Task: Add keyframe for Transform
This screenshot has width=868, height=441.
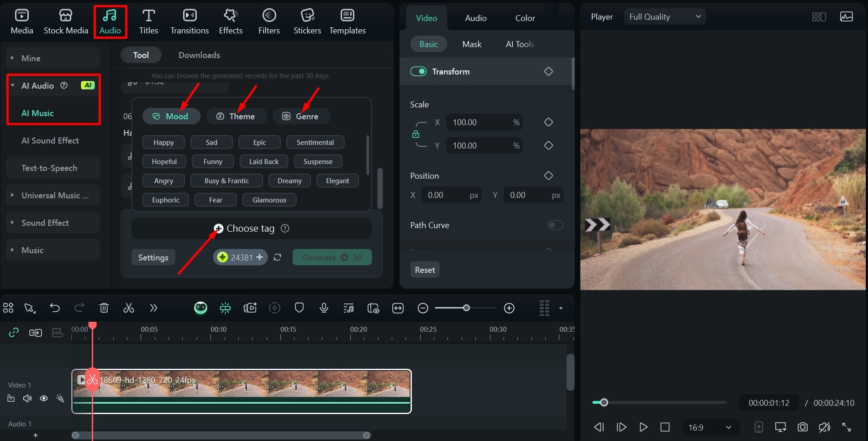Action: tap(548, 71)
